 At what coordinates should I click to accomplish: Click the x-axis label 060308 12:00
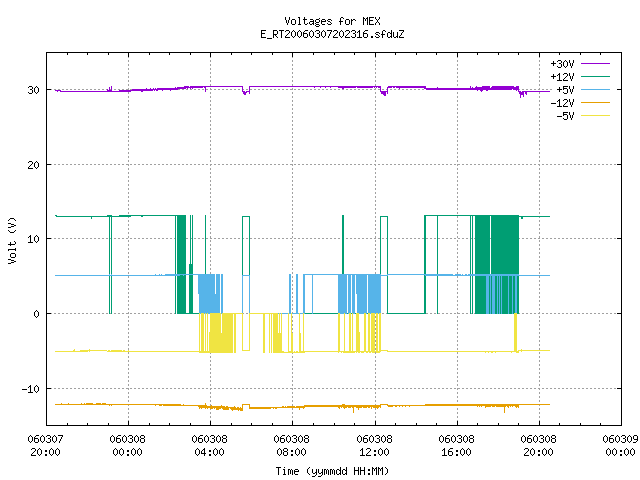pos(374,446)
